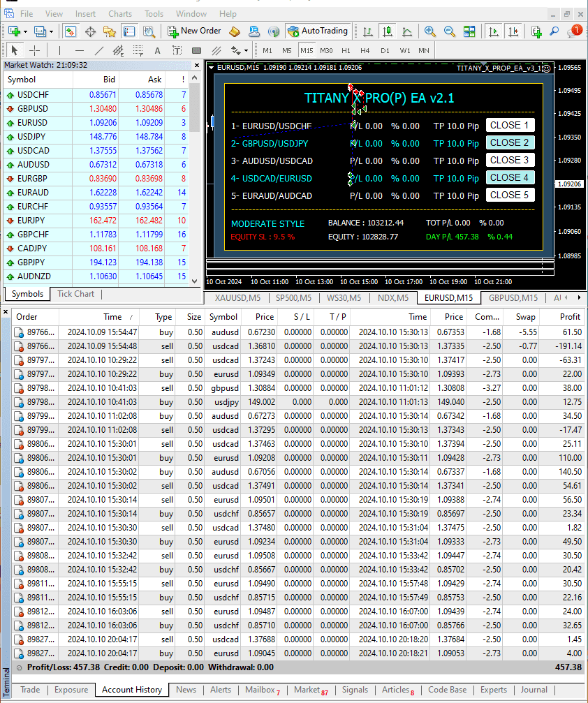Image resolution: width=588 pixels, height=703 pixels.
Task: Switch chart to candlesticks
Action: tap(388, 31)
